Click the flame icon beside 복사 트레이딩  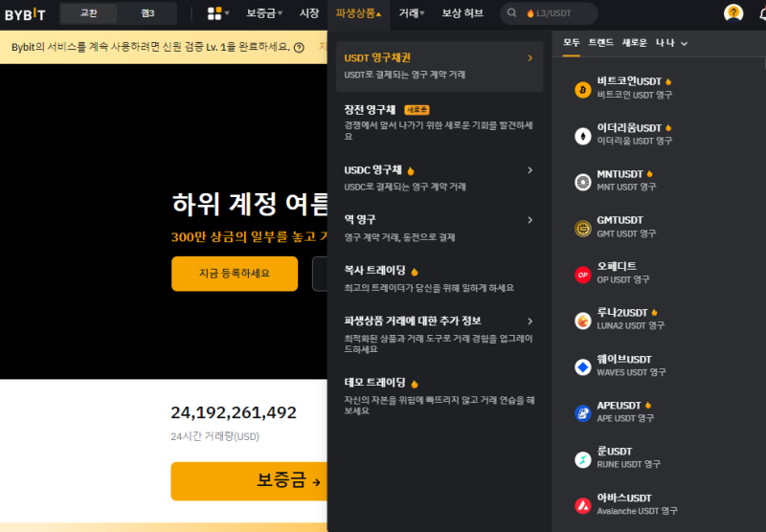click(x=415, y=272)
